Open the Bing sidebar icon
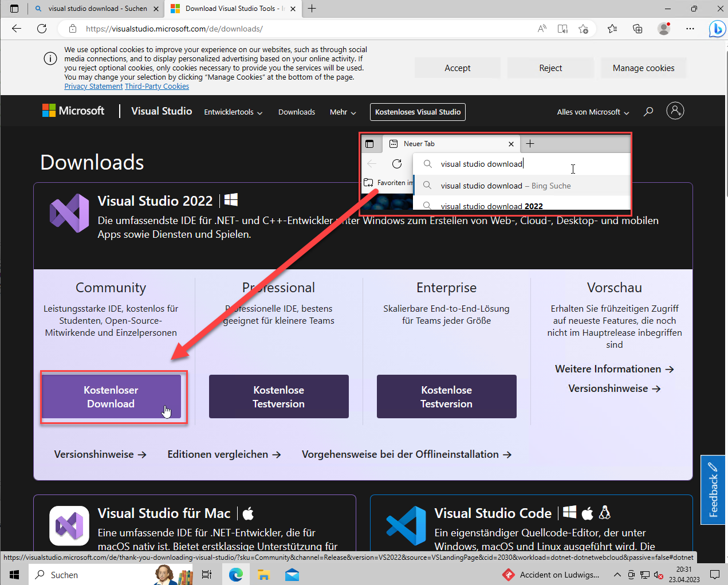Image resolution: width=728 pixels, height=585 pixels. pyautogui.click(x=717, y=29)
